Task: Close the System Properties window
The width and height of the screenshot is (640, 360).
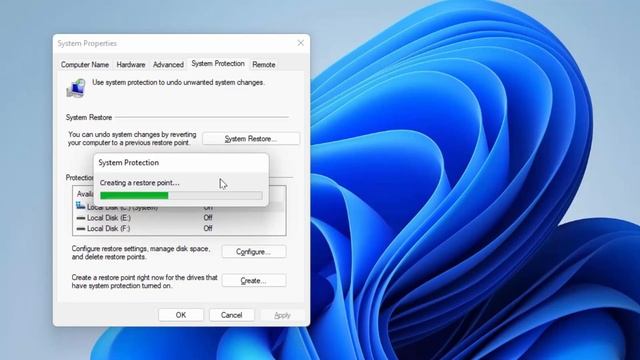Action: click(x=301, y=43)
